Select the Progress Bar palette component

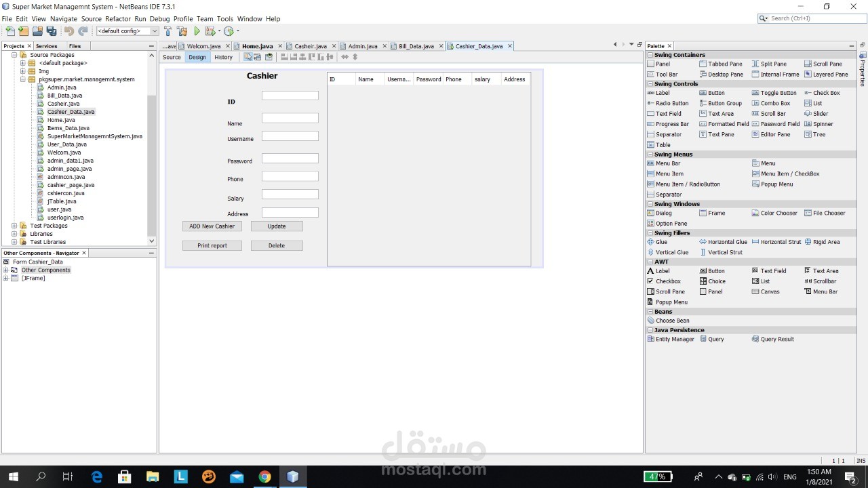(668, 124)
